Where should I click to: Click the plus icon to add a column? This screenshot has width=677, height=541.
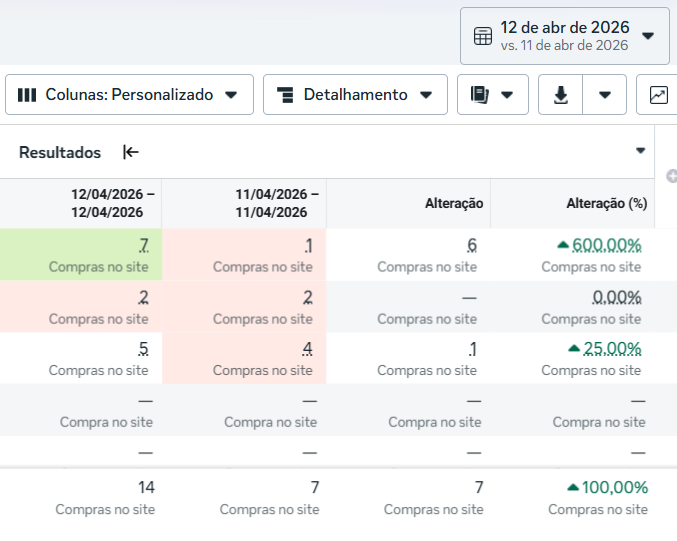(671, 177)
